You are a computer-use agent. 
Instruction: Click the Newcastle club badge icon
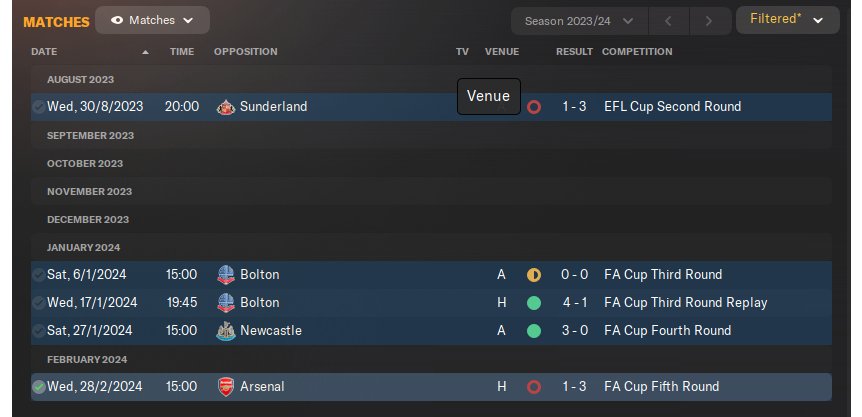pyautogui.click(x=225, y=331)
